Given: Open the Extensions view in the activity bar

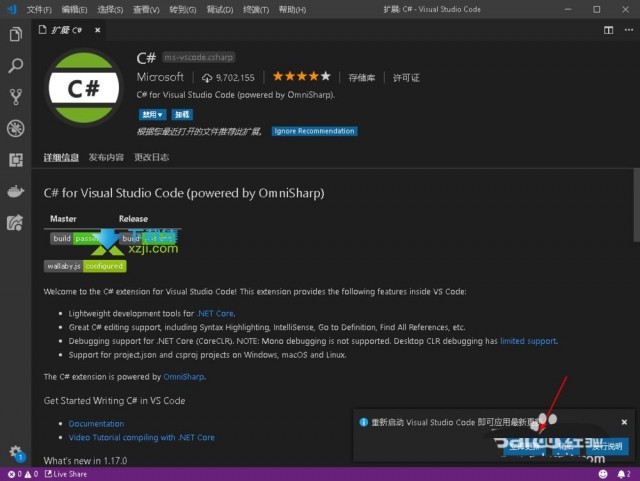Looking at the screenshot, I should [x=16, y=160].
